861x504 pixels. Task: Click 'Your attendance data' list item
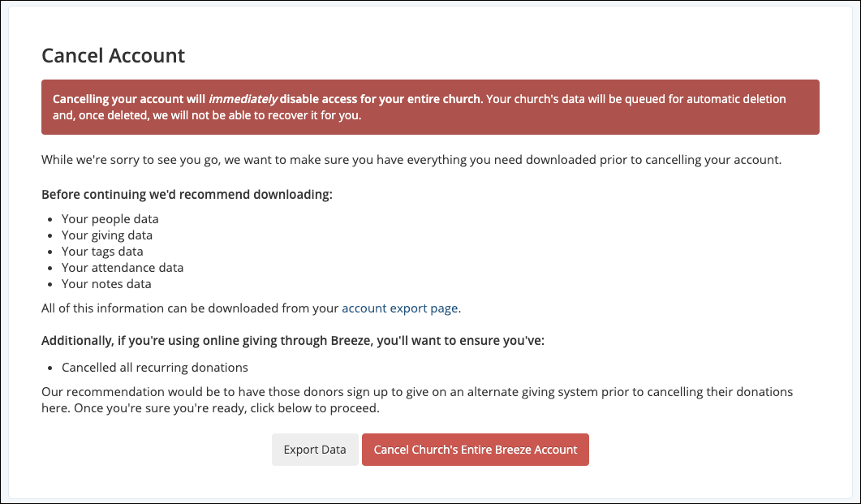tap(123, 267)
